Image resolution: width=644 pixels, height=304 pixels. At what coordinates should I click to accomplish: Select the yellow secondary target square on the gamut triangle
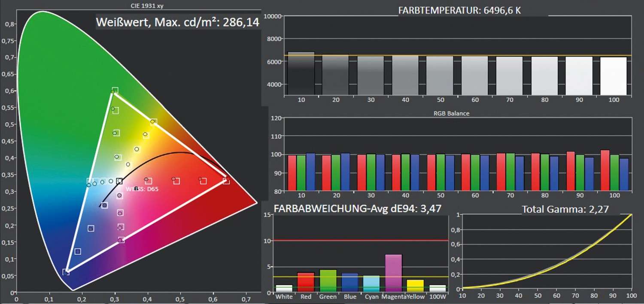point(153,122)
